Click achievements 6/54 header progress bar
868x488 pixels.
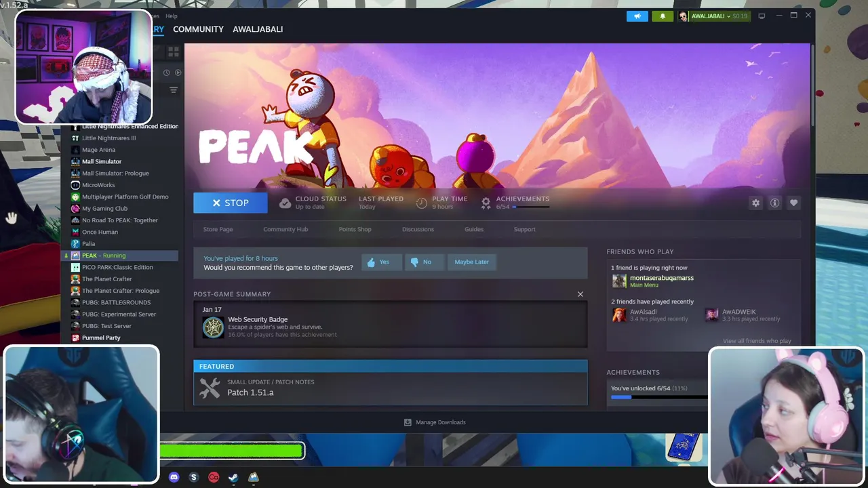point(531,207)
